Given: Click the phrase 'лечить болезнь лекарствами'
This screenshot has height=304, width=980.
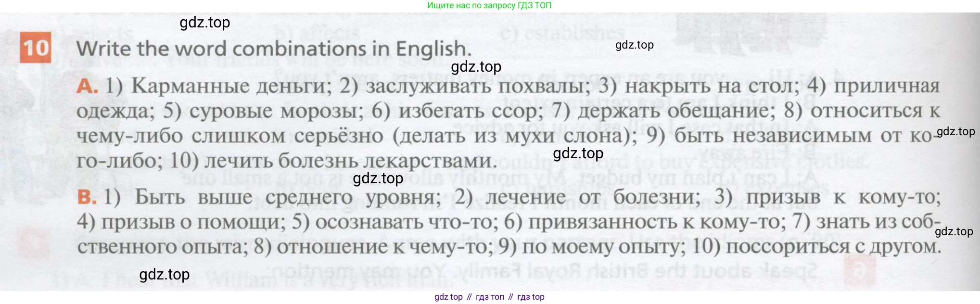Looking at the screenshot, I should click(349, 161).
